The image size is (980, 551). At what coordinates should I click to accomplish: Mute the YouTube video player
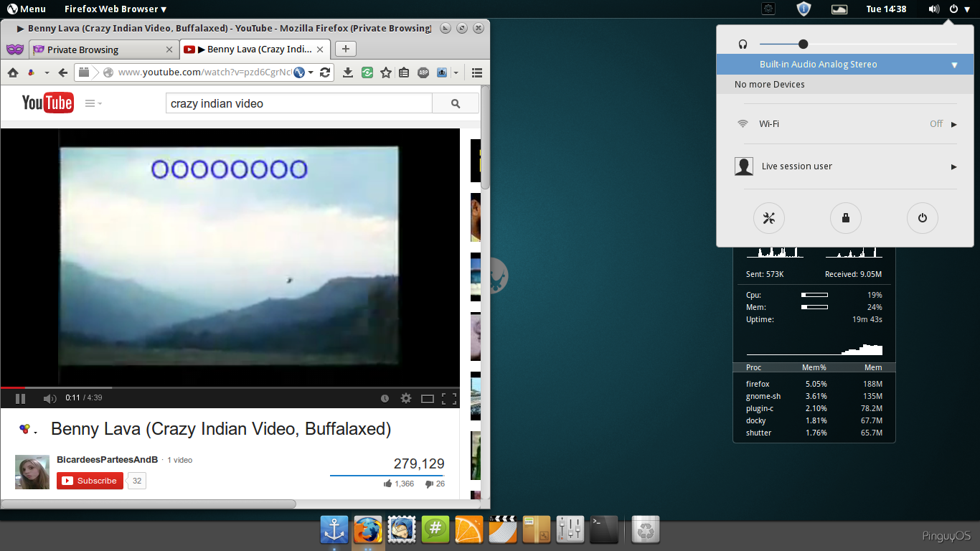coord(50,398)
